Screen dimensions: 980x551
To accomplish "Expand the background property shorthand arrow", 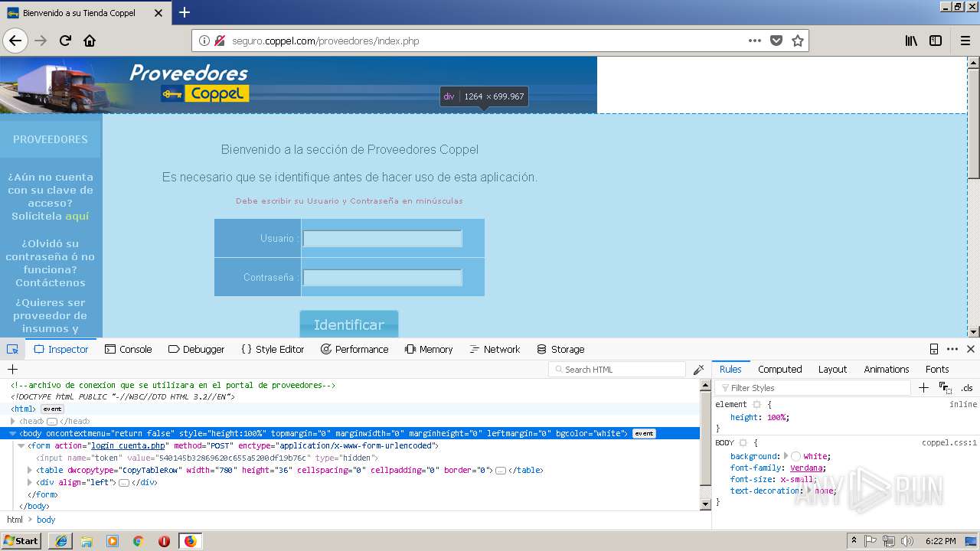I will pyautogui.click(x=786, y=456).
